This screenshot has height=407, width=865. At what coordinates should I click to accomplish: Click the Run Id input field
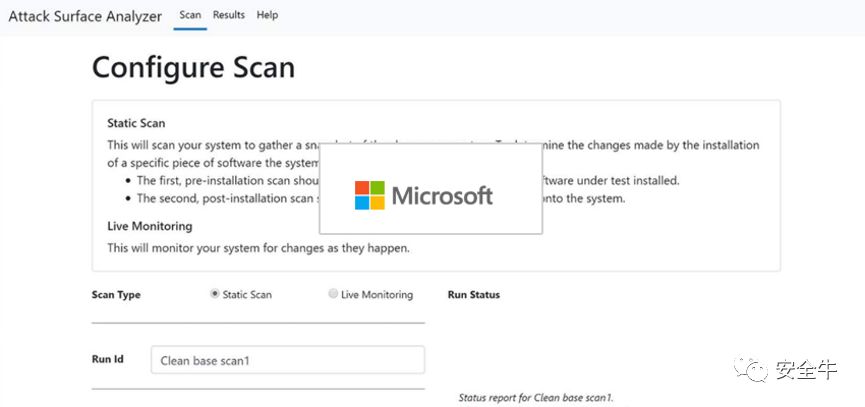[287, 360]
